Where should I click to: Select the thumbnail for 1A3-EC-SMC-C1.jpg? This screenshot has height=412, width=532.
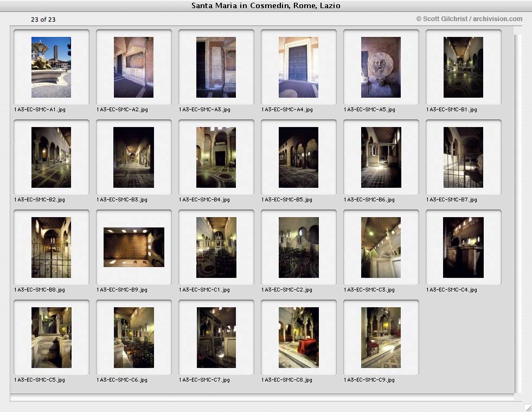pyautogui.click(x=216, y=248)
